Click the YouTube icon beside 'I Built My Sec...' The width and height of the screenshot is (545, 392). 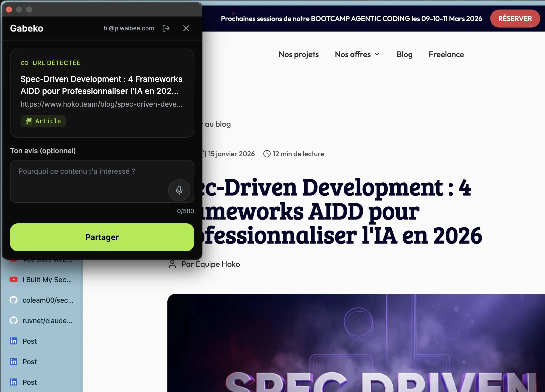click(13, 279)
